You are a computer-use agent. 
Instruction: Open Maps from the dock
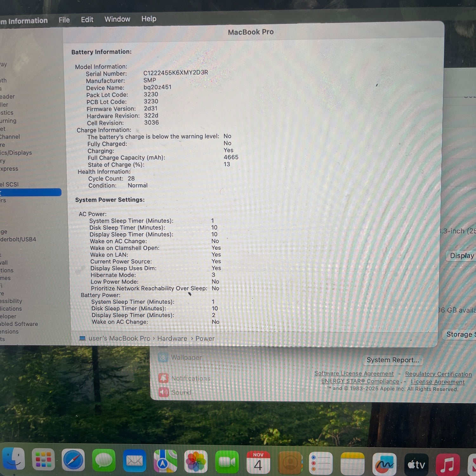[x=165, y=461]
